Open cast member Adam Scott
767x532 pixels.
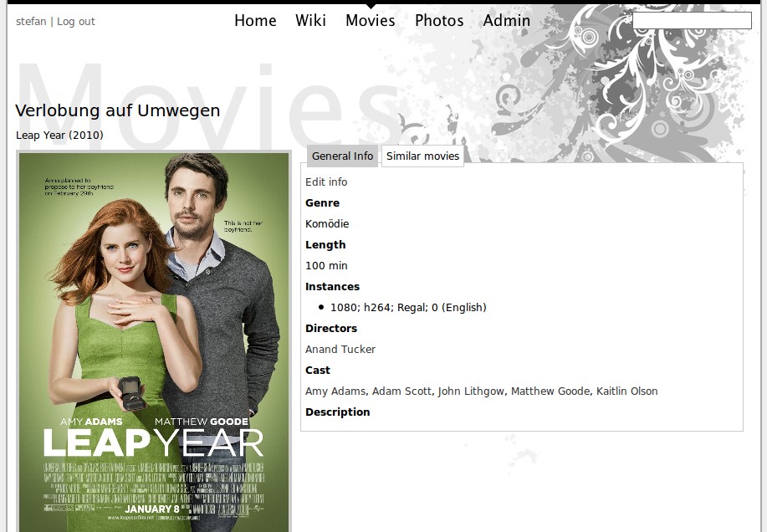click(401, 391)
